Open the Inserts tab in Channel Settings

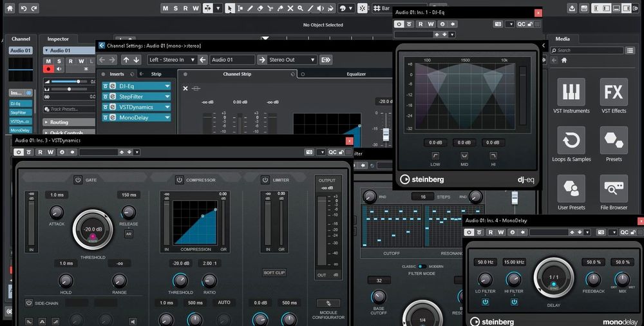[117, 74]
